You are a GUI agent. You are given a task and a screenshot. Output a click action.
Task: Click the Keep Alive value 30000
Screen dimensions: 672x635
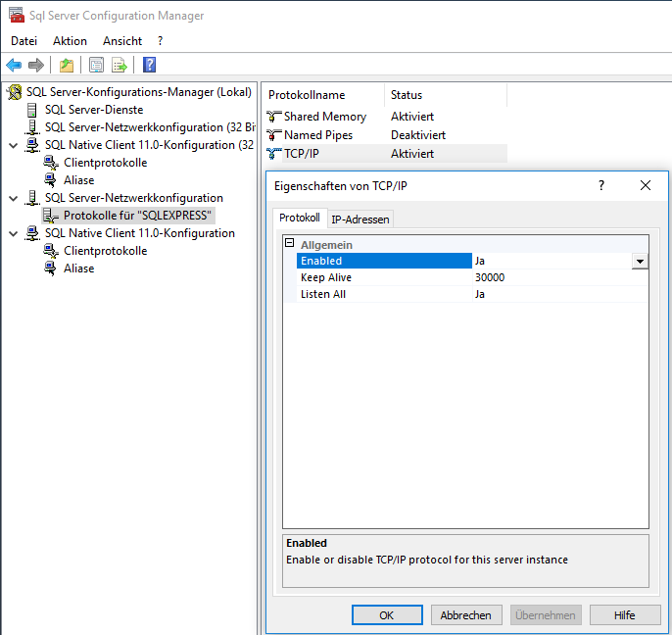(x=490, y=277)
